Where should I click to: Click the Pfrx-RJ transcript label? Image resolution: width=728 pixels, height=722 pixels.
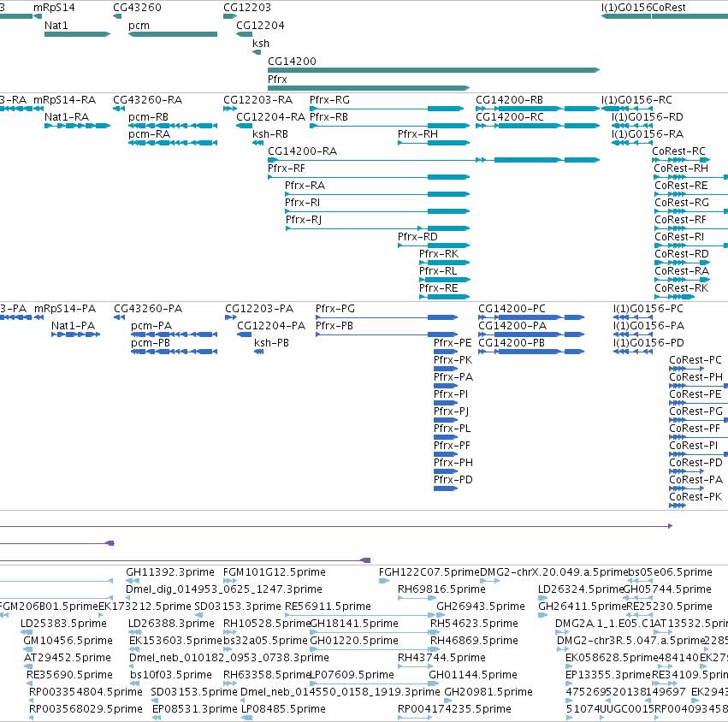click(x=304, y=220)
